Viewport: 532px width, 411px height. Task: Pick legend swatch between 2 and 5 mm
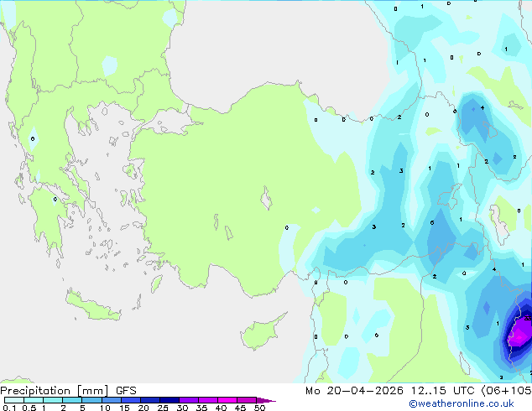tap(72, 400)
